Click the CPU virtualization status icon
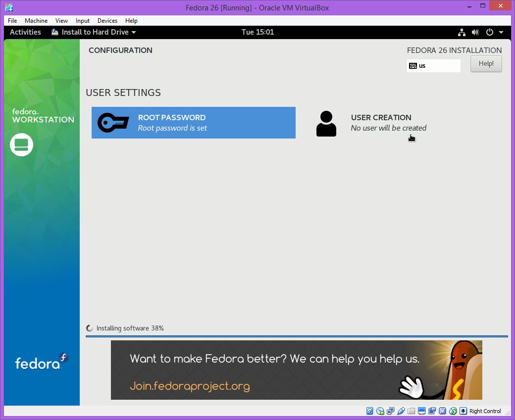 click(442, 411)
